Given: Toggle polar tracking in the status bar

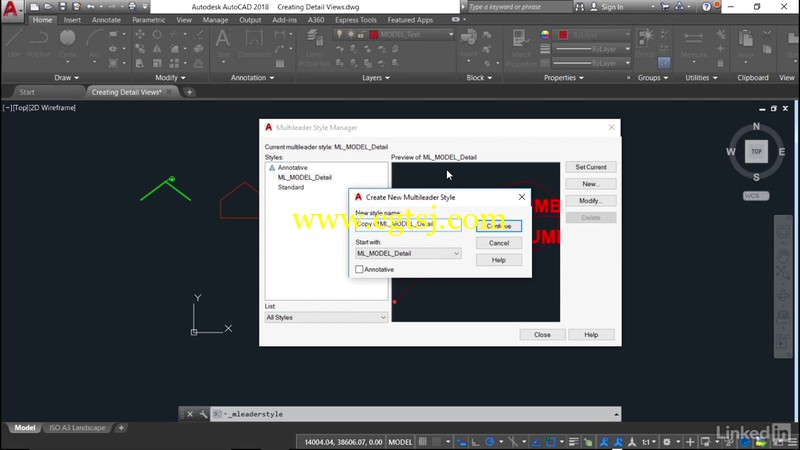Looking at the screenshot, I should [490, 442].
